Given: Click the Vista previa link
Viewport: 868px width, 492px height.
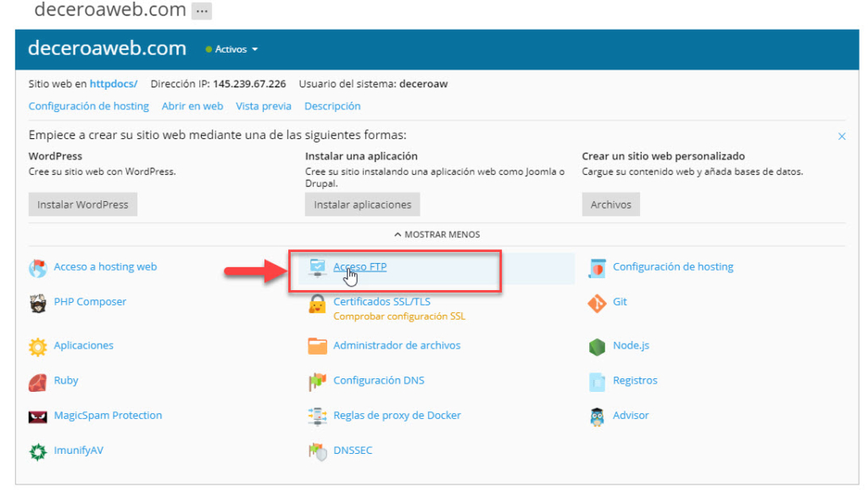Looking at the screenshot, I should (264, 106).
